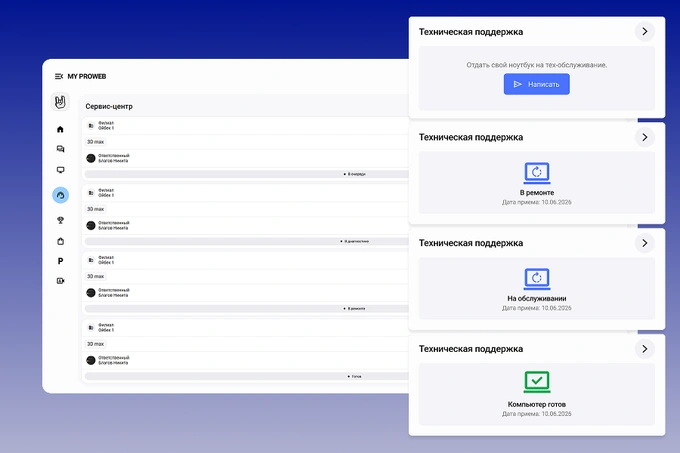This screenshot has height=453, width=680.
Task: Click the Ответственный name in the Готов card
Action: point(113,363)
